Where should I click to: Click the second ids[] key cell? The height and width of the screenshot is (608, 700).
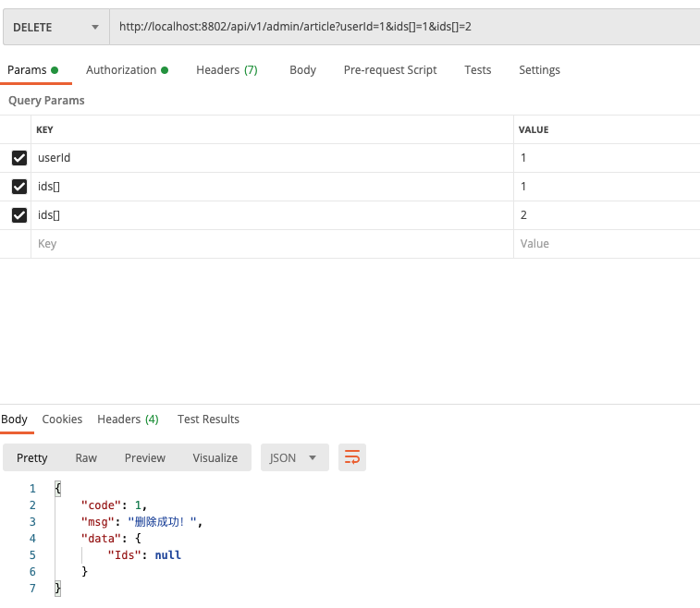pos(272,215)
